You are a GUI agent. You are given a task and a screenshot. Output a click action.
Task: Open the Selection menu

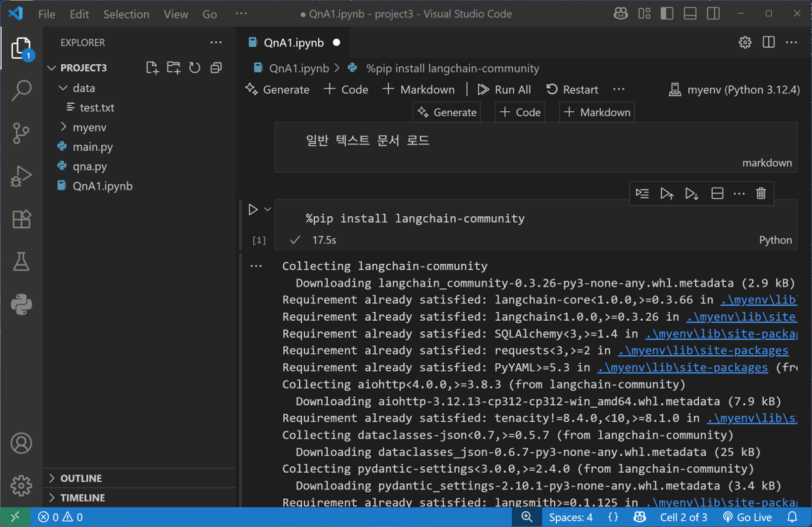click(126, 14)
